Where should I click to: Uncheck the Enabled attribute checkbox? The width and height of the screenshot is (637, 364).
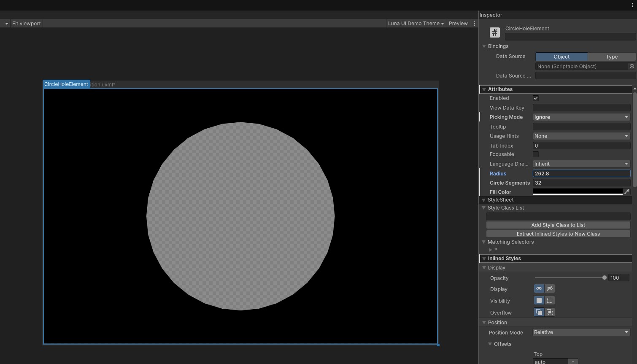(535, 98)
